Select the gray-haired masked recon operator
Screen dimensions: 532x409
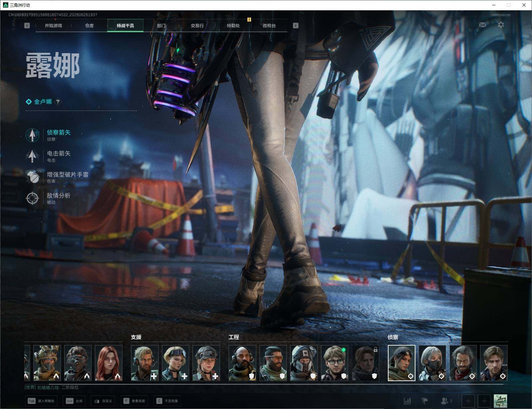coord(432,363)
